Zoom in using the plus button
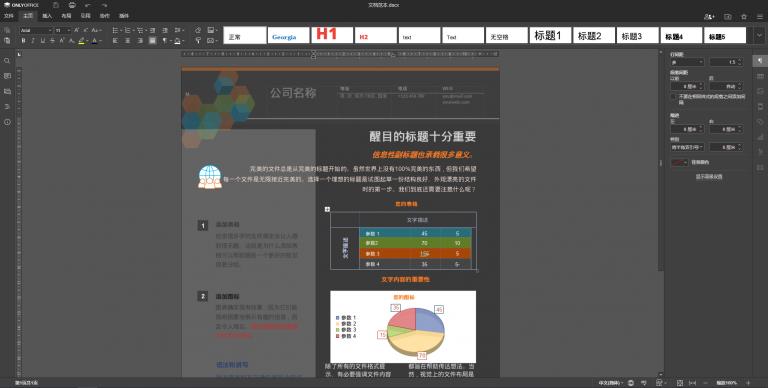This screenshot has width=768, height=388. coord(748,383)
